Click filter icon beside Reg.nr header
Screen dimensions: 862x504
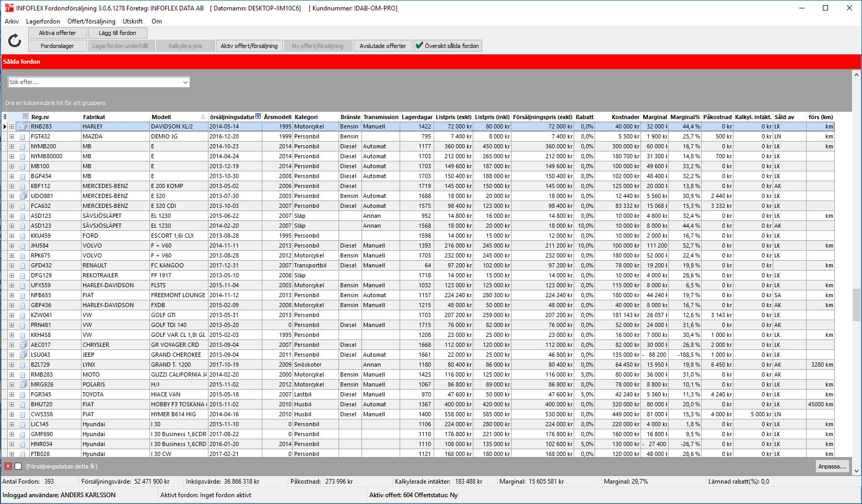(x=26, y=116)
